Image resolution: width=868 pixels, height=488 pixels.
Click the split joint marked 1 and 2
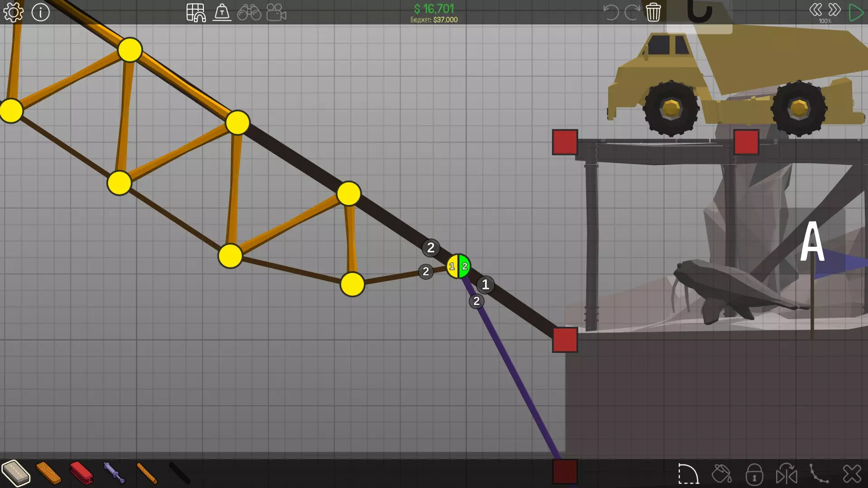pyautogui.click(x=458, y=266)
